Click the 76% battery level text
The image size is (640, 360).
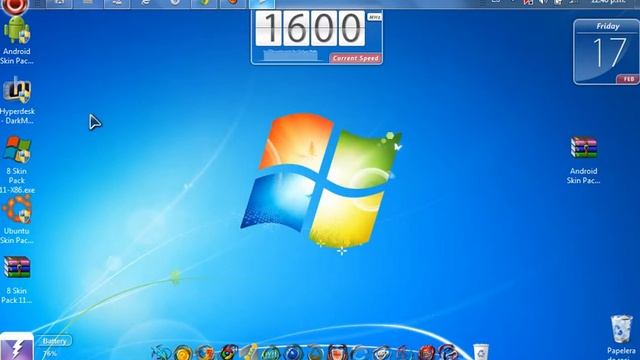49,353
